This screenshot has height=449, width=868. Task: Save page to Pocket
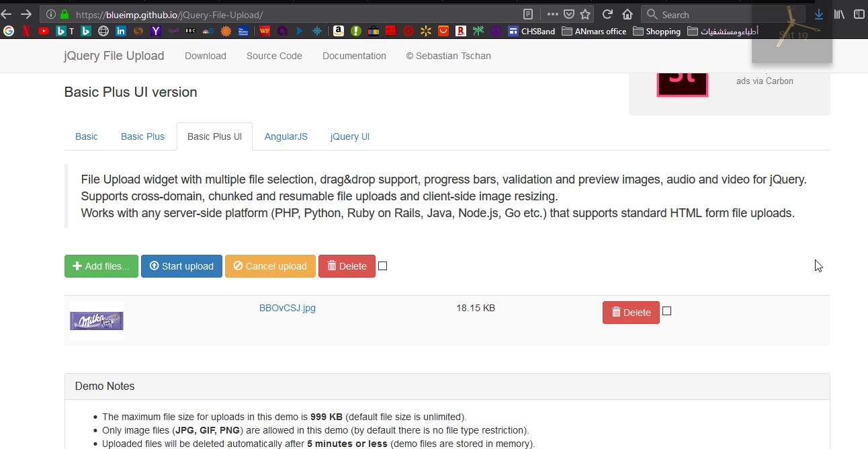click(569, 14)
